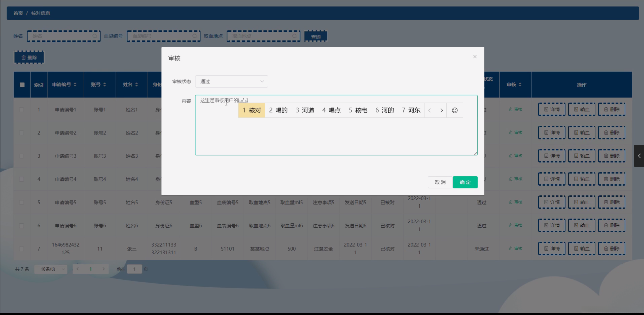644x315 pixels.
Task: Toggle the select-all header checkbox
Action: [x=22, y=85]
